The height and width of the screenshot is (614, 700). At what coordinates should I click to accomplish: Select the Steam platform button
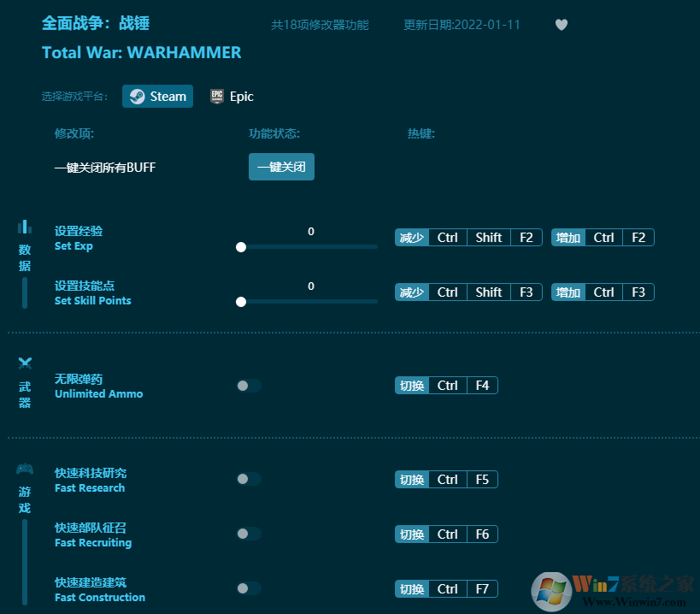point(157,96)
